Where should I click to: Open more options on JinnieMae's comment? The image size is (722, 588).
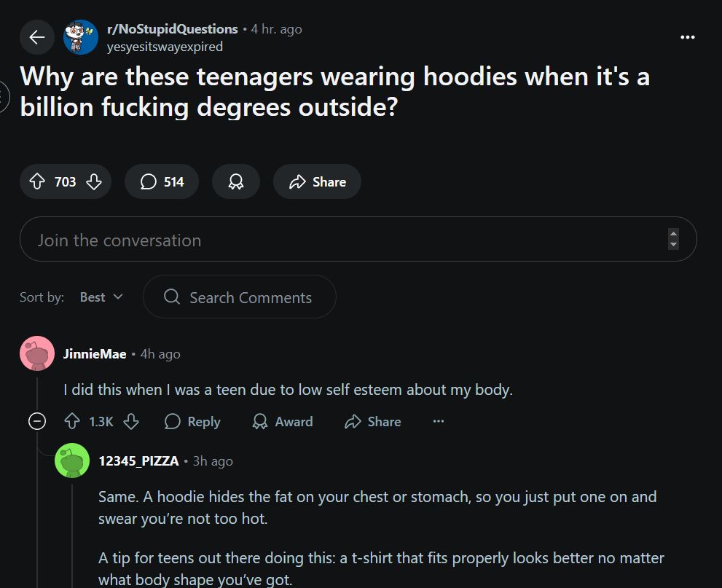[439, 421]
